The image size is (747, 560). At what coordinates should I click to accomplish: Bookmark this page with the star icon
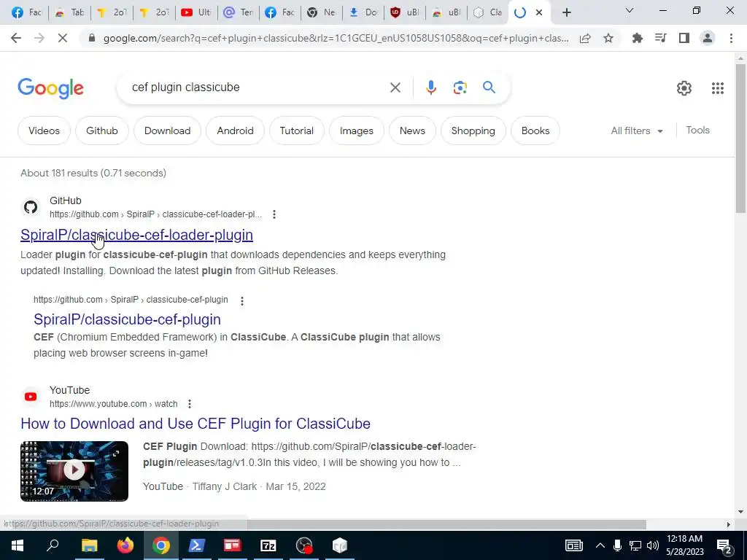(608, 38)
